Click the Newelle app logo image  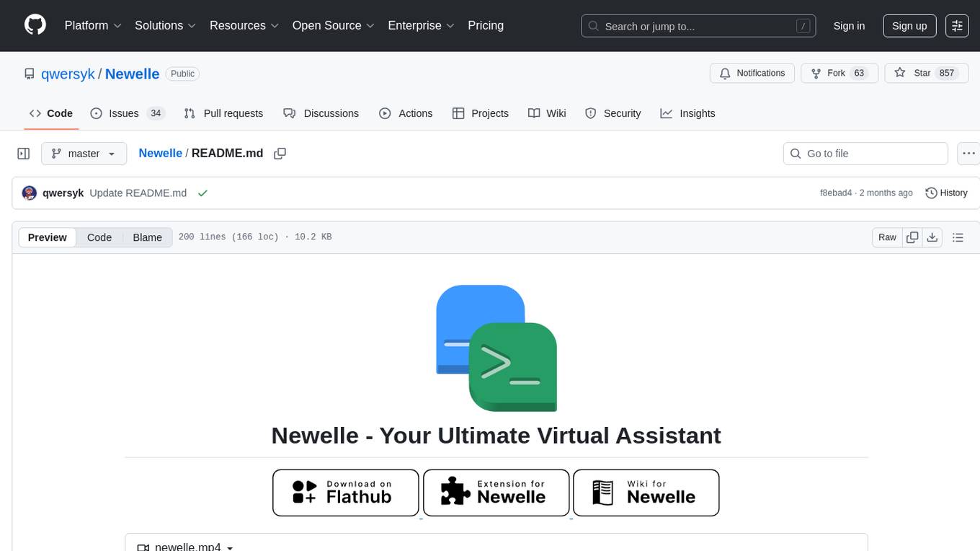496,348
